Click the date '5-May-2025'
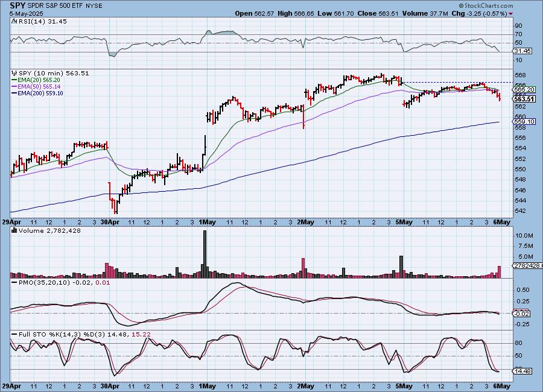Screen dimensions: 543x392 [27, 13]
